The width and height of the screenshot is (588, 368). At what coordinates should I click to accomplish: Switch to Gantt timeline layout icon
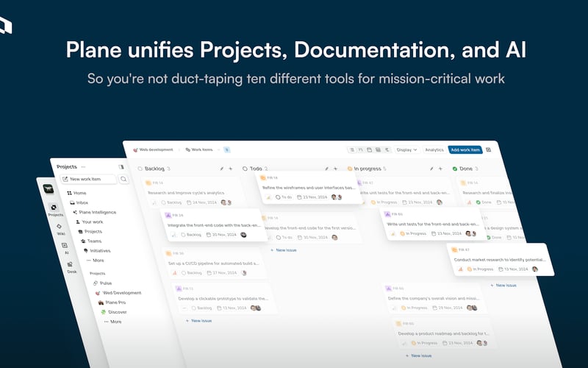[387, 149]
